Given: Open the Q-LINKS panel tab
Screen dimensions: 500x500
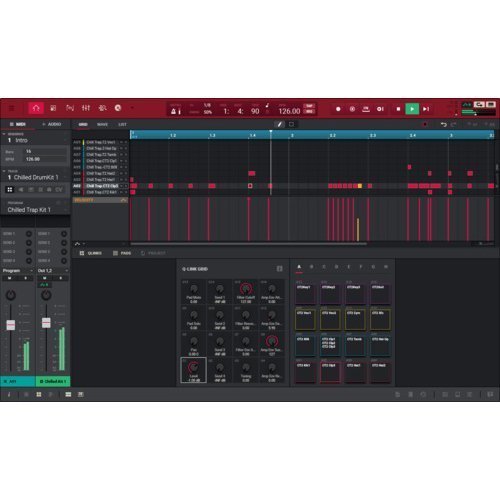Looking at the screenshot, I should click(x=91, y=253).
